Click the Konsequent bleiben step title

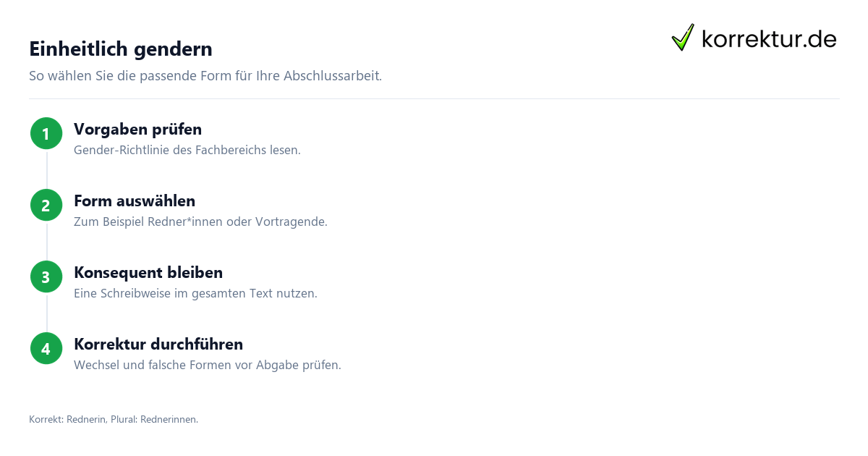(x=148, y=272)
